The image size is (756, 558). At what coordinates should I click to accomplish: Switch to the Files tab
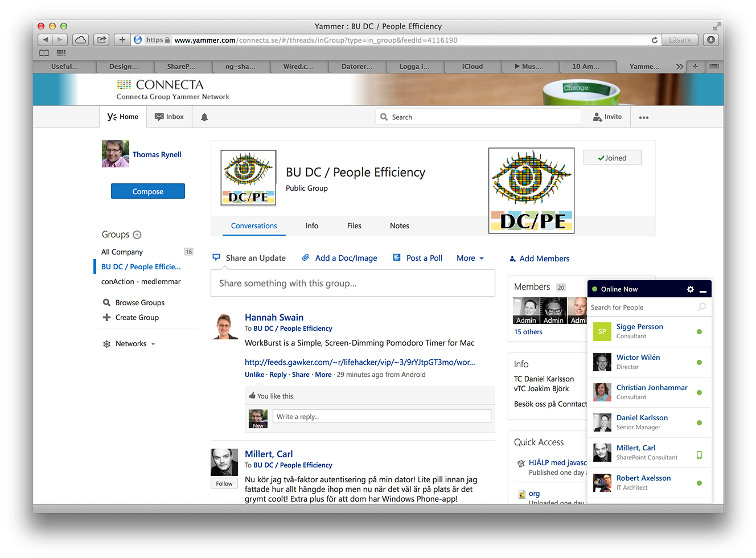pos(354,226)
